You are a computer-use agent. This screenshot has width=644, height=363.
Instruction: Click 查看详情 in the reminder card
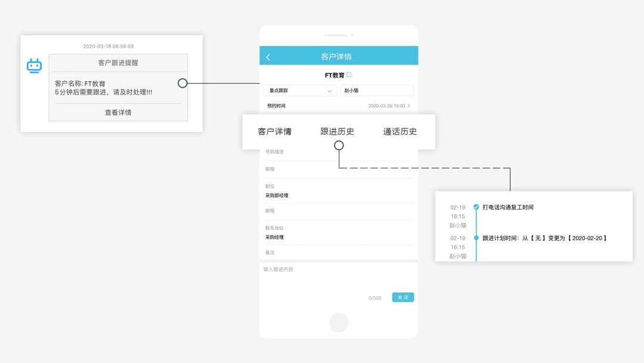tap(118, 112)
